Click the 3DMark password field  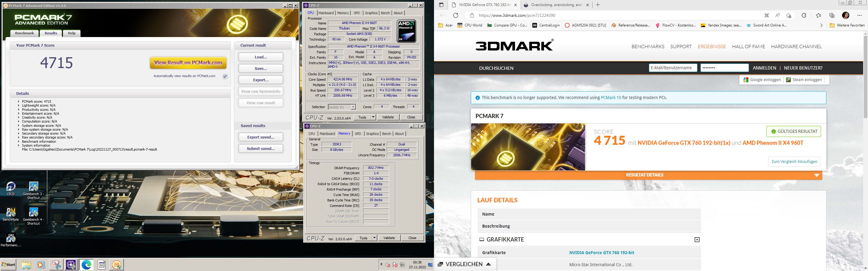(x=725, y=68)
